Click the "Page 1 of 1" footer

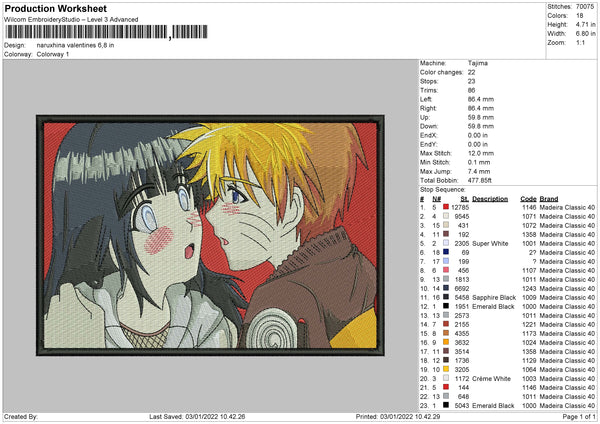(x=579, y=417)
